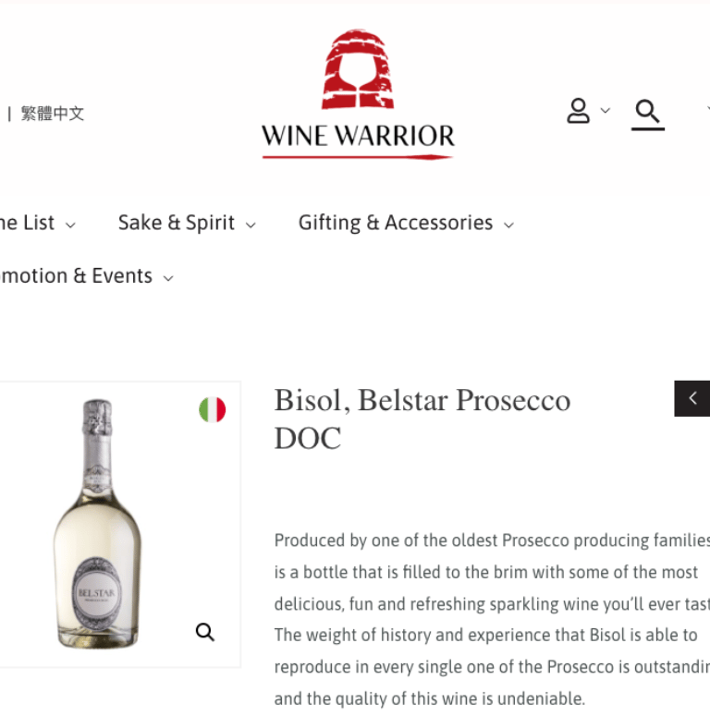Screen dimensions: 710x728
Task: Open the Sake & Spirit menu
Action: pos(176,223)
